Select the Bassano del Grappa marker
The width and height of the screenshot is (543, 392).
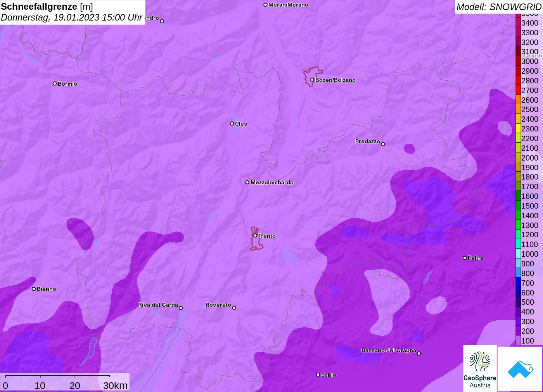click(x=419, y=353)
